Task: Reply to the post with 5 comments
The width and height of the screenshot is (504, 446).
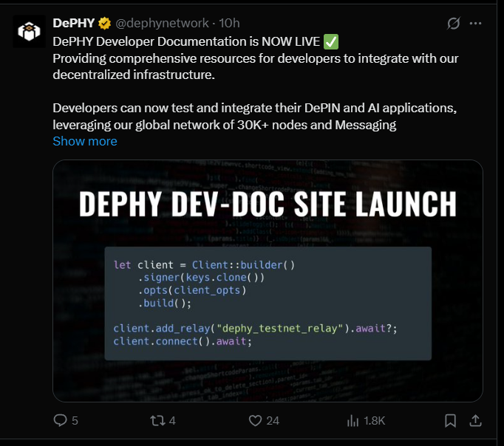Action: tap(66, 420)
